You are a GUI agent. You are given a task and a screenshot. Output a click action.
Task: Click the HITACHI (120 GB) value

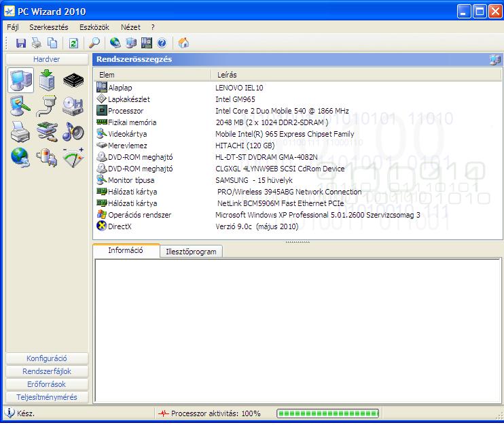point(245,146)
